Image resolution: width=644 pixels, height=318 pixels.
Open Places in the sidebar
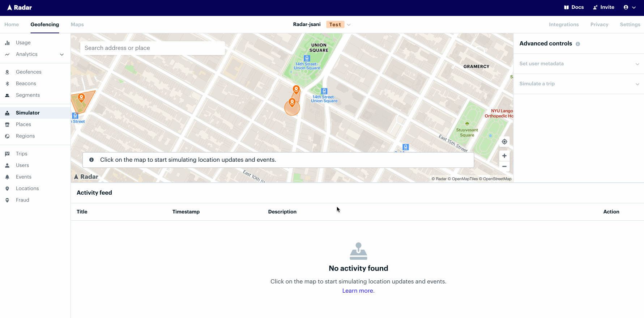pos(24,124)
